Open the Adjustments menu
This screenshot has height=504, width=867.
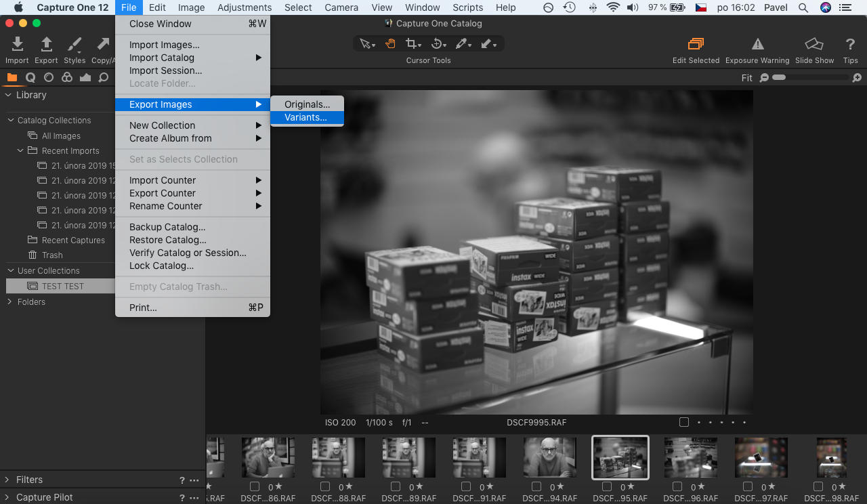point(245,7)
